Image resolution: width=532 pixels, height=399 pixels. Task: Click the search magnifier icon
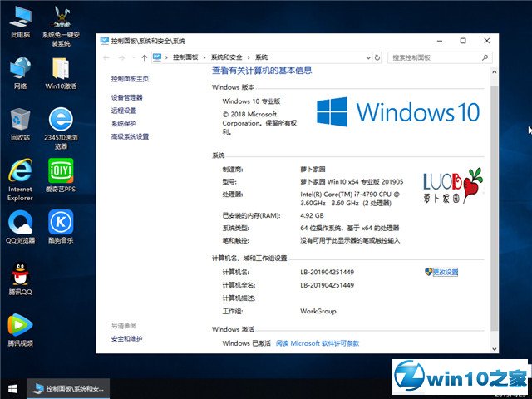pyautogui.click(x=485, y=57)
